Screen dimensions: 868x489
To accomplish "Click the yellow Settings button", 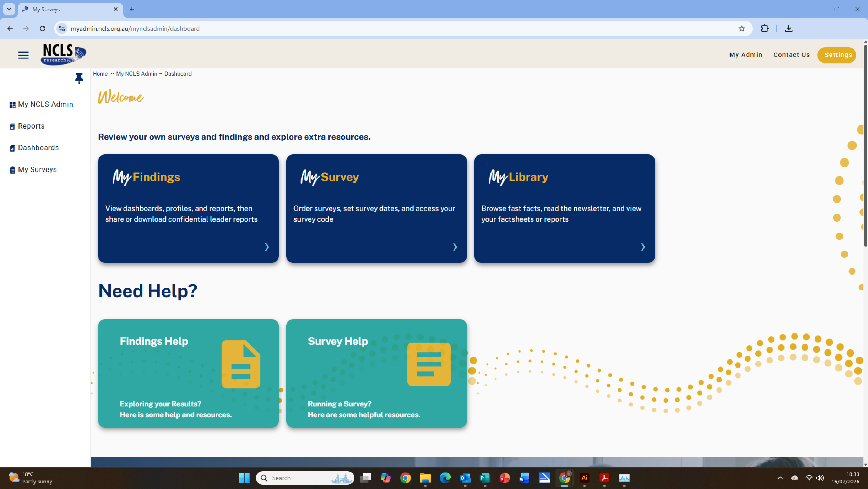I will pyautogui.click(x=838, y=55).
